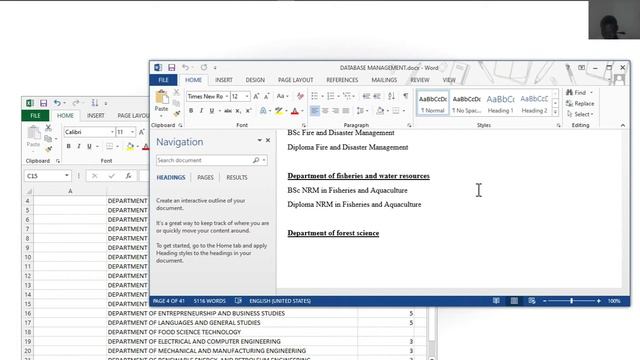The height and width of the screenshot is (360, 640).
Task: Select Align Left in Word's Paragraph group
Action: coord(315,111)
